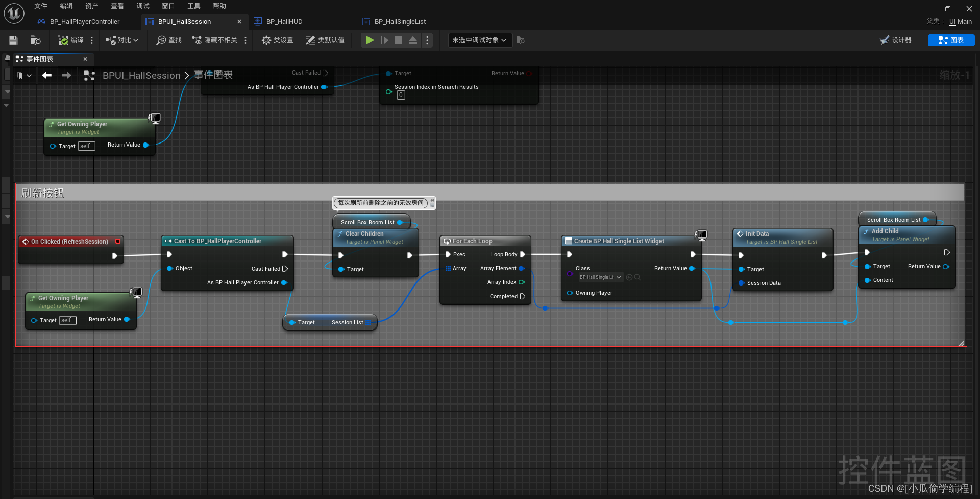The width and height of the screenshot is (980, 499).
Task: Click the Session Index input field showing 0
Action: click(401, 95)
